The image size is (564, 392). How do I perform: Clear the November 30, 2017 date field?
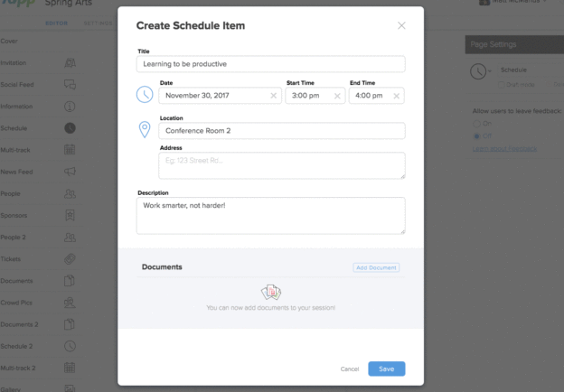click(x=273, y=96)
